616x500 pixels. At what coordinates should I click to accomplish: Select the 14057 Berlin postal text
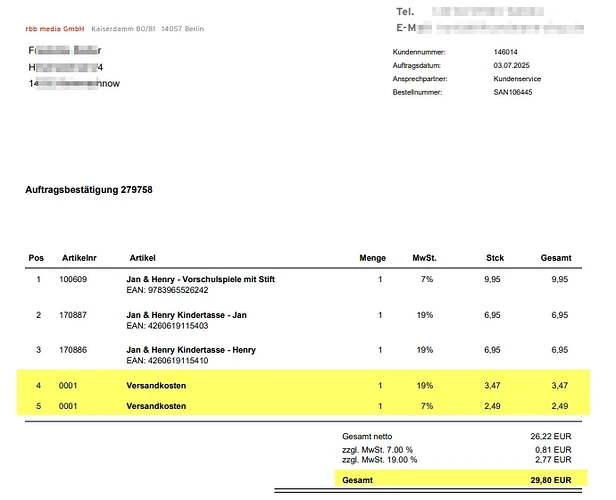[x=183, y=29]
